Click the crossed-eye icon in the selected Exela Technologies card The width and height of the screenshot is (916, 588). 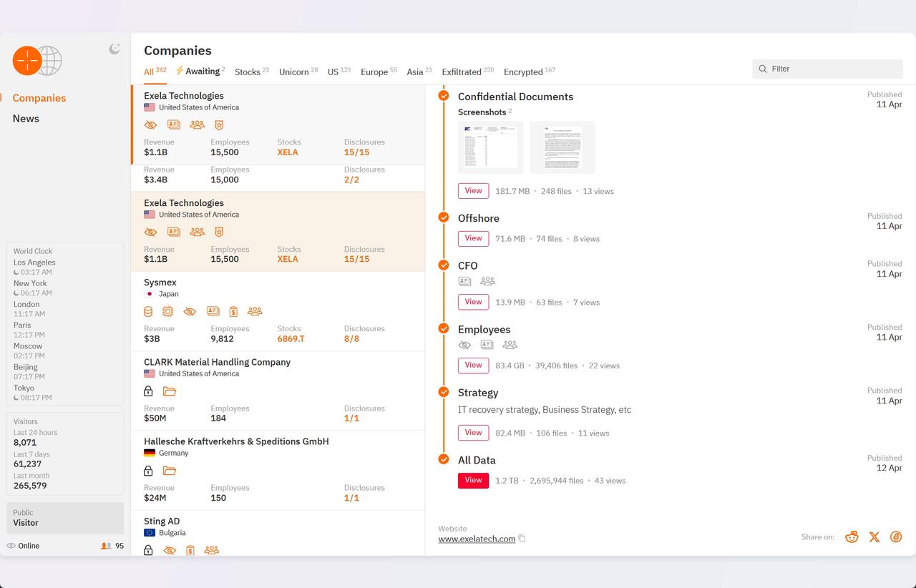click(150, 124)
